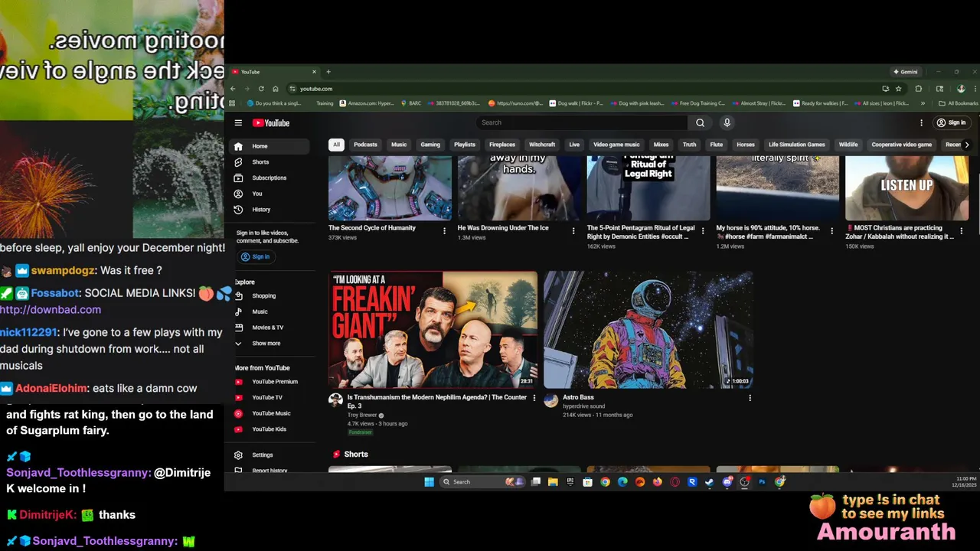Open YouTube settings three-dot menu
Screen dimensions: 980x551
click(x=921, y=122)
